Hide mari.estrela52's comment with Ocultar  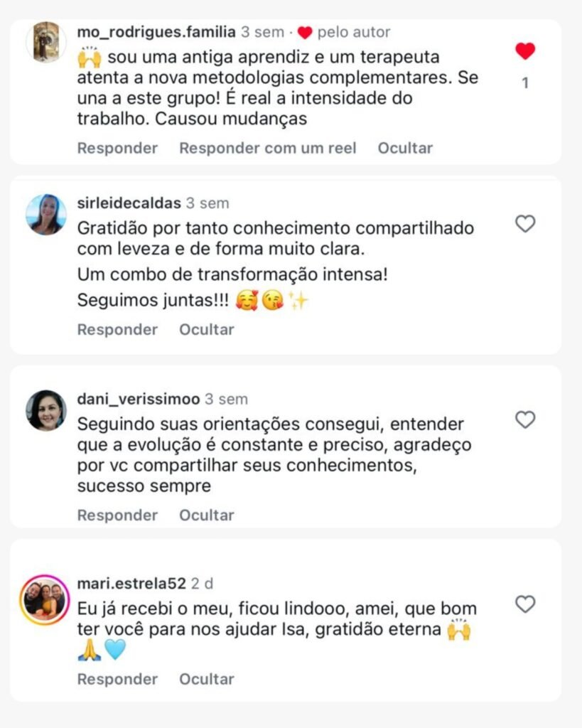(206, 679)
